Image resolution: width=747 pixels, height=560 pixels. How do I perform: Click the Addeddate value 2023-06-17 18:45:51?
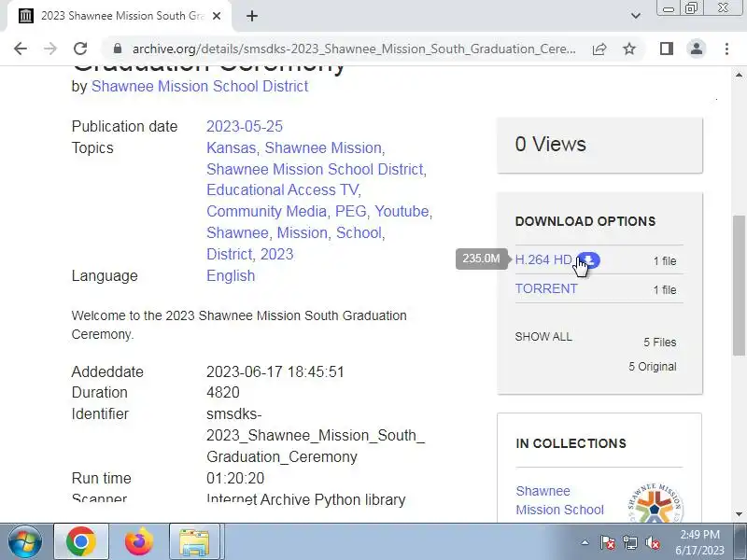[275, 371]
